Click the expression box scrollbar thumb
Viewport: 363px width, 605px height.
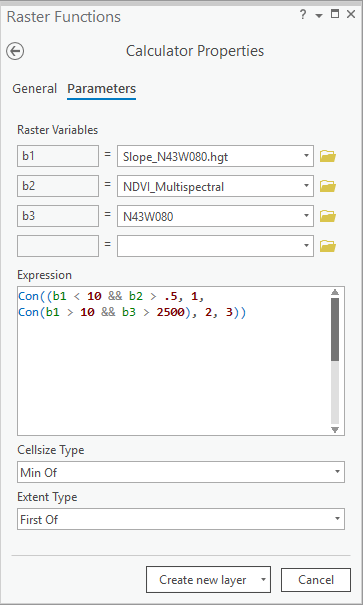[x=335, y=329]
